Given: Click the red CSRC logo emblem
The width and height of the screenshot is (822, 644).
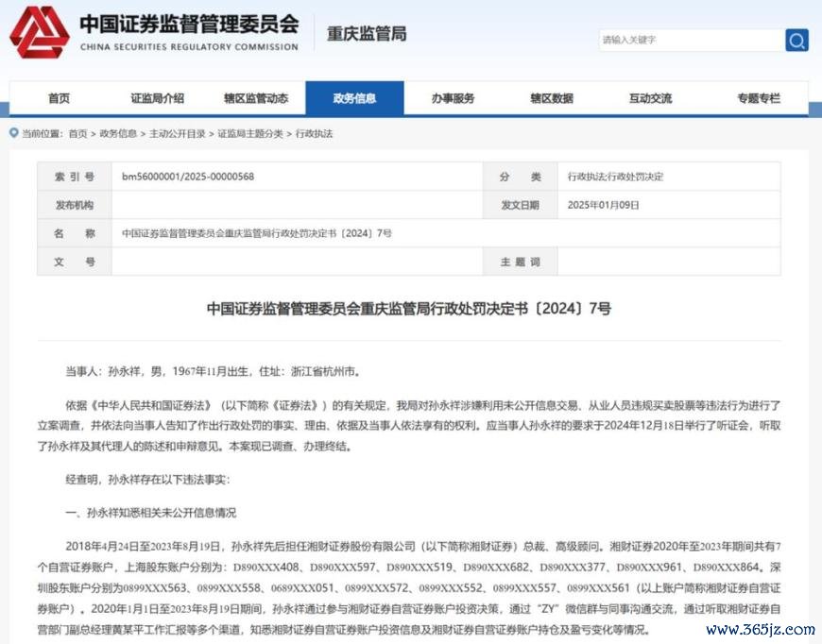Looking at the screenshot, I should pos(39,32).
